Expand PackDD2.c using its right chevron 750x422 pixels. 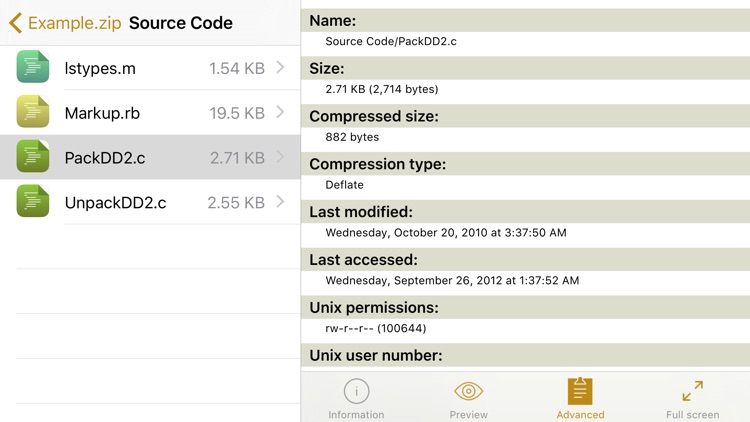(x=281, y=157)
